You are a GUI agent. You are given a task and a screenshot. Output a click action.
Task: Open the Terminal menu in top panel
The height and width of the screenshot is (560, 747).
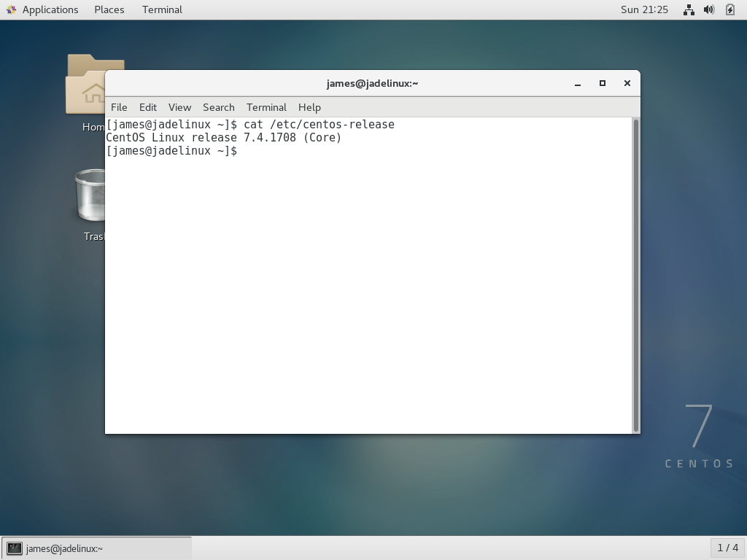click(162, 9)
